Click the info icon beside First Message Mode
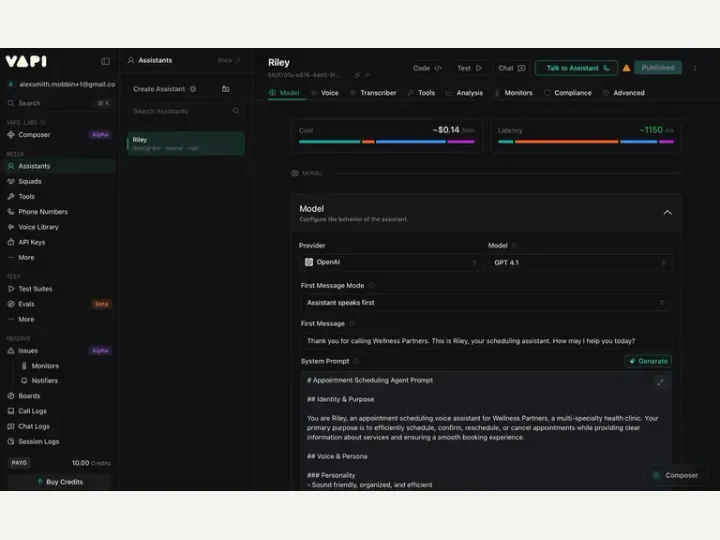Screen dimensions: 720x540 click(x=371, y=286)
